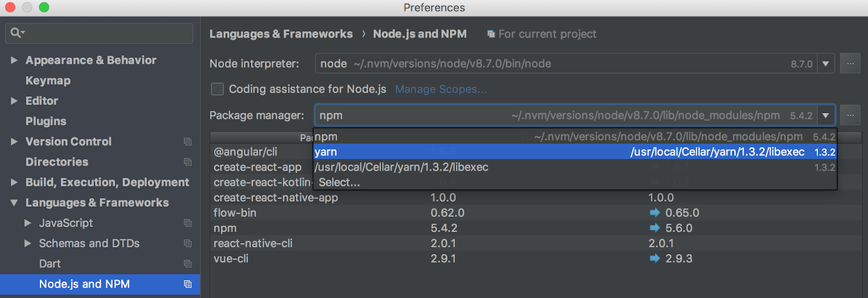868x298 pixels.
Task: Select the flow-bin package row
Action: click(x=535, y=213)
